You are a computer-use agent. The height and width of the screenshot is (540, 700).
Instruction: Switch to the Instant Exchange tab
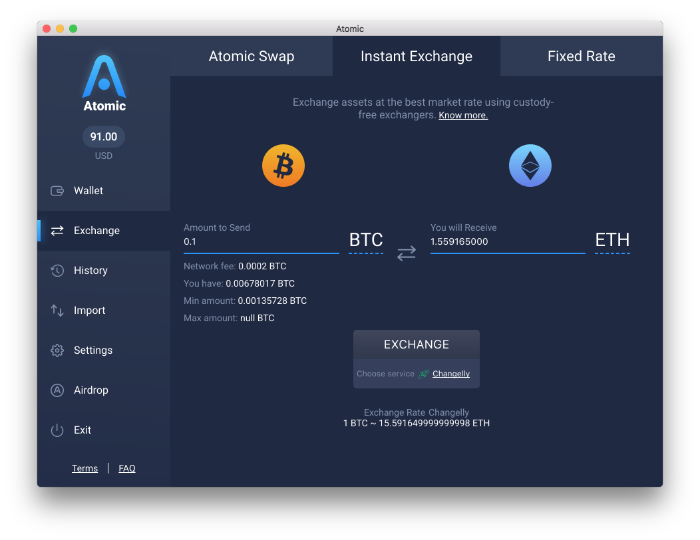417,56
